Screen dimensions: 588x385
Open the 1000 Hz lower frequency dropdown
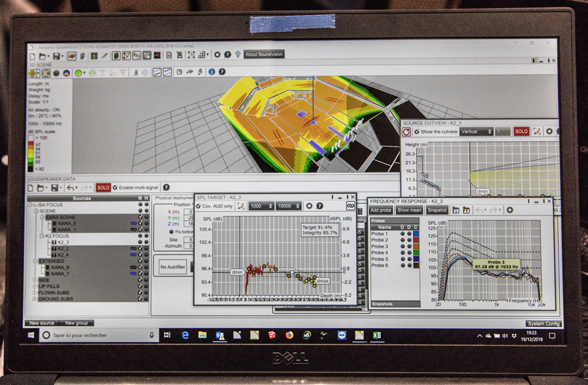pos(261,206)
